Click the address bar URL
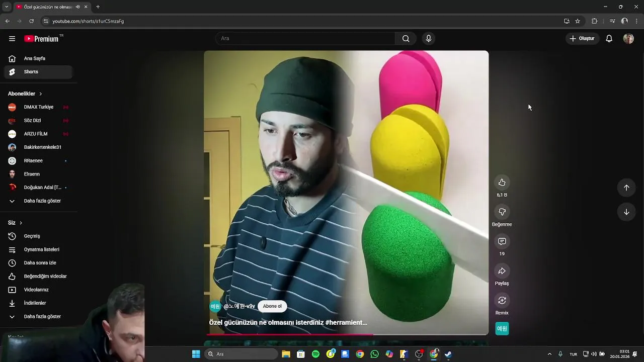This screenshot has height=362, width=644. [x=88, y=21]
